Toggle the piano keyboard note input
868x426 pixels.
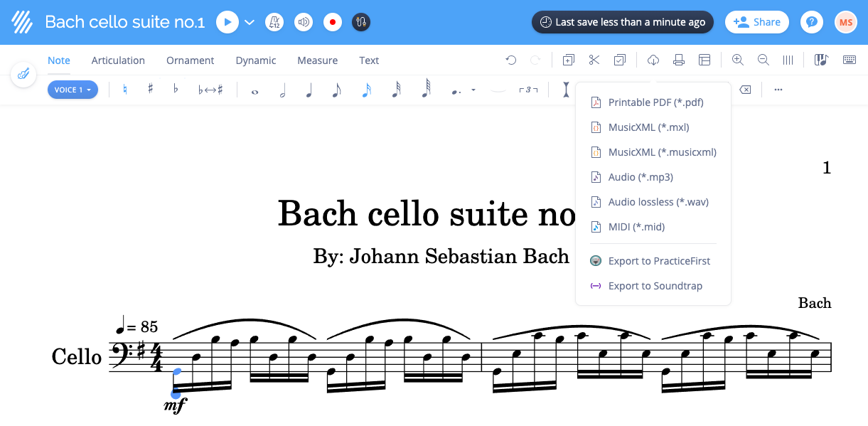point(822,60)
